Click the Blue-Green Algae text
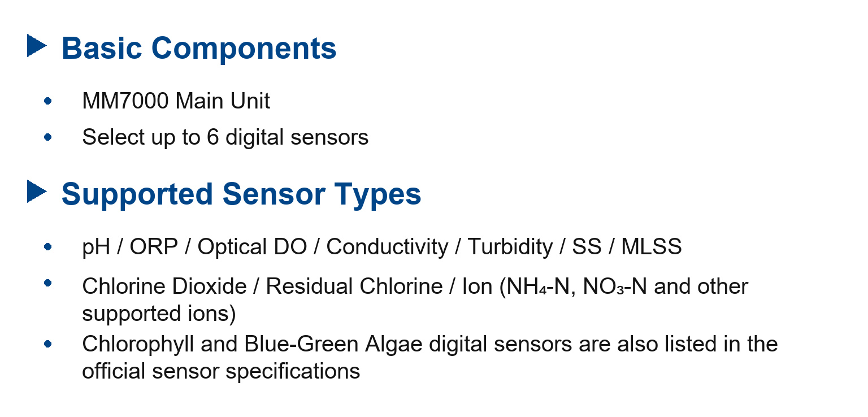 tap(333, 344)
